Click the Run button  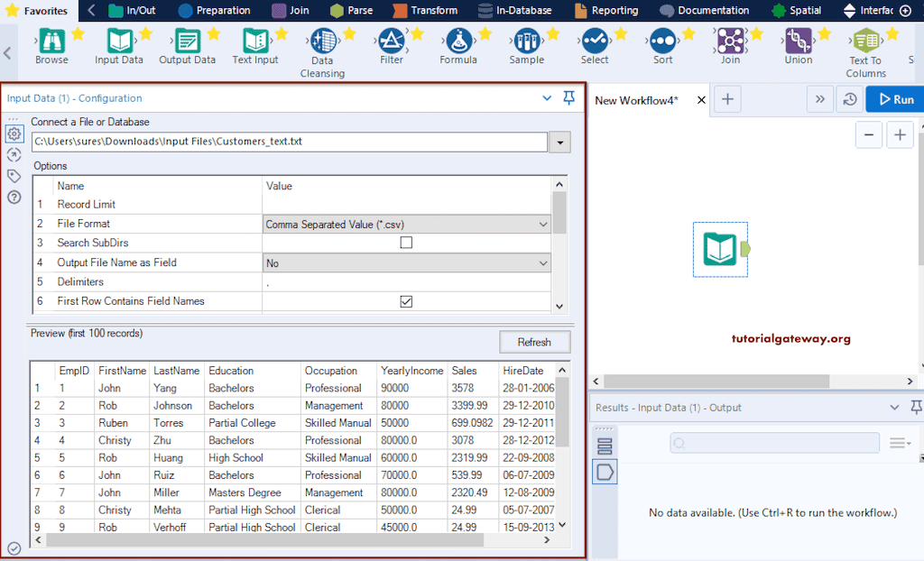pos(894,99)
